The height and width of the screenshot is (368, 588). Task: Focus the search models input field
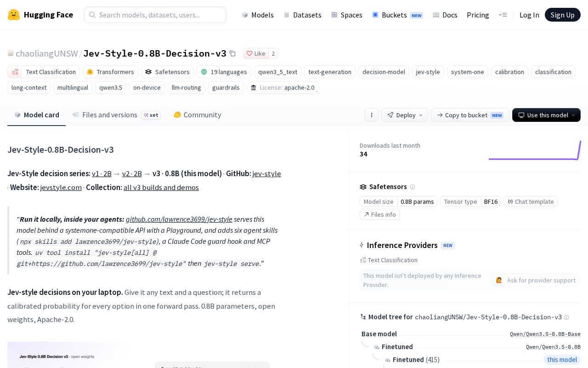coord(155,15)
